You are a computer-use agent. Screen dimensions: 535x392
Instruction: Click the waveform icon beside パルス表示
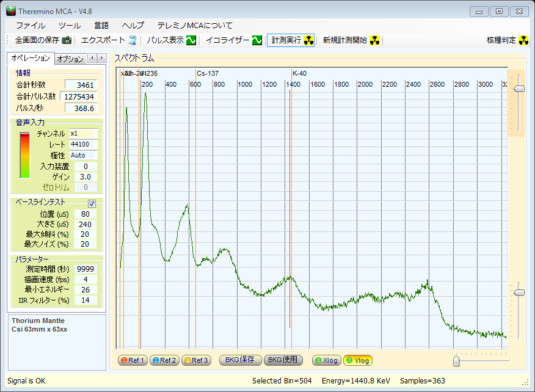(191, 40)
